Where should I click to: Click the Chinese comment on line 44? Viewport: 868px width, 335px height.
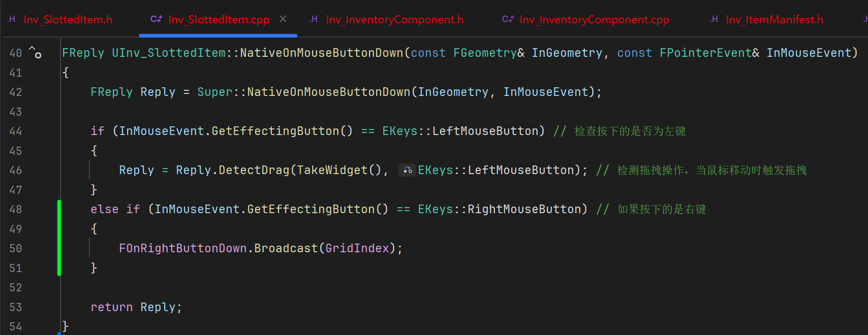pyautogui.click(x=620, y=131)
